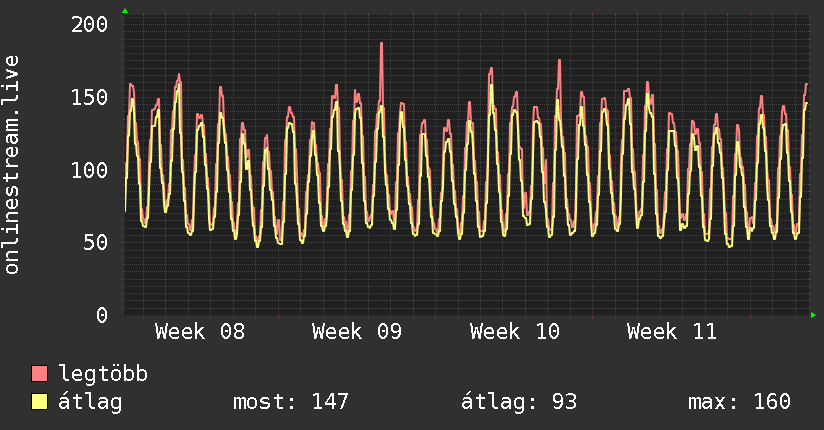This screenshot has height=430, width=824.
Task: Click the Week 08 axis label
Action: coord(199,332)
